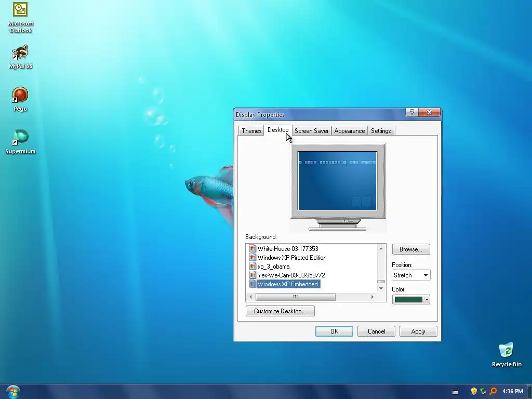This screenshot has height=399, width=532.
Task: Click the dark green Color swatch
Action: click(x=408, y=300)
